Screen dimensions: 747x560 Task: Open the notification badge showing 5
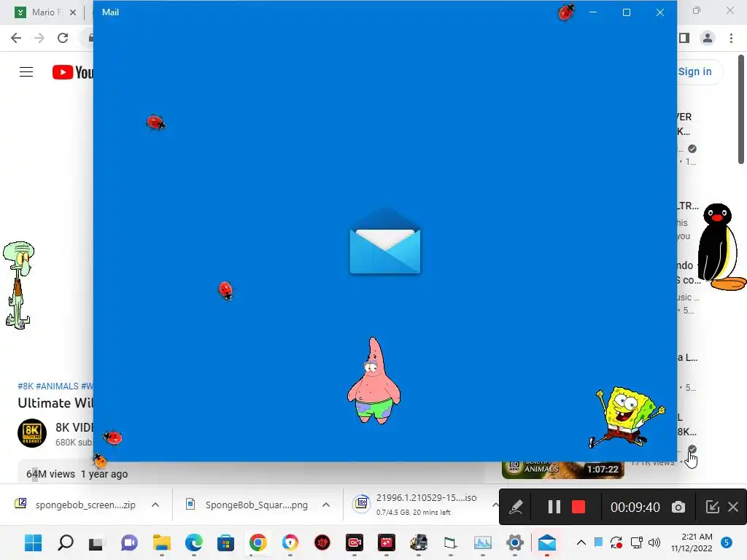[x=727, y=542]
